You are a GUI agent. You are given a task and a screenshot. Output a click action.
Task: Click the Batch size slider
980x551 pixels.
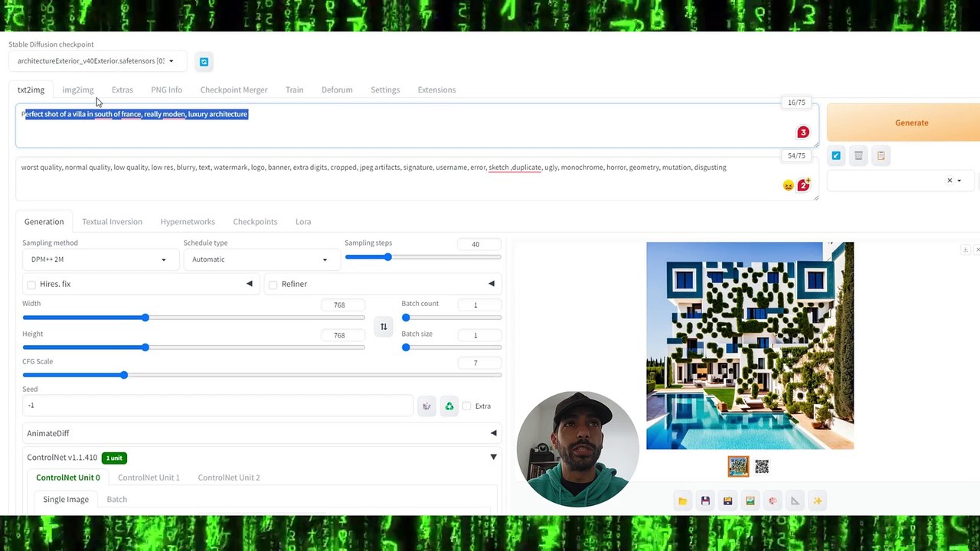(452, 347)
